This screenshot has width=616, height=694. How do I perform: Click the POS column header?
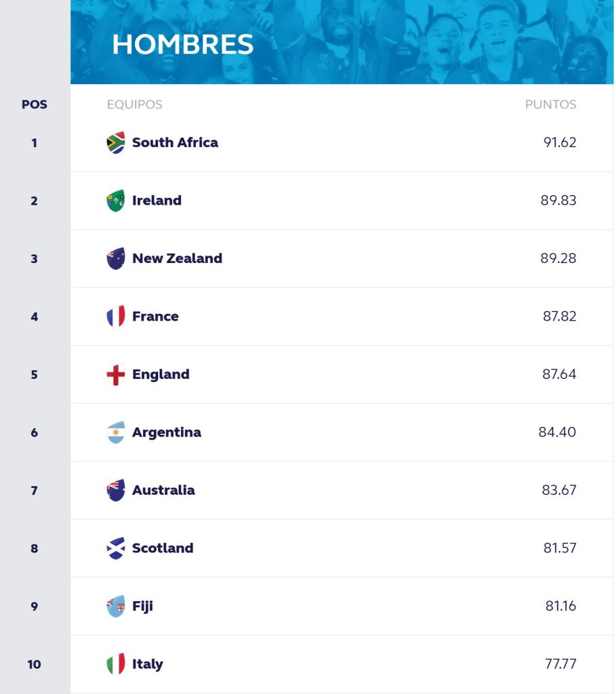pyautogui.click(x=35, y=105)
